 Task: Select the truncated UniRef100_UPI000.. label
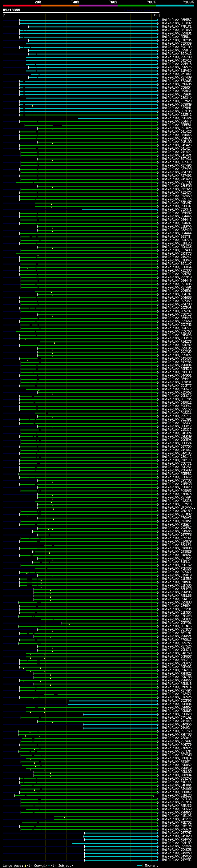coord(179,507)
